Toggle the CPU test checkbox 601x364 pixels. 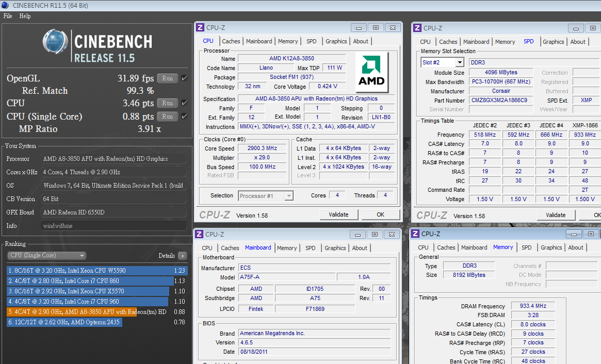(x=184, y=103)
